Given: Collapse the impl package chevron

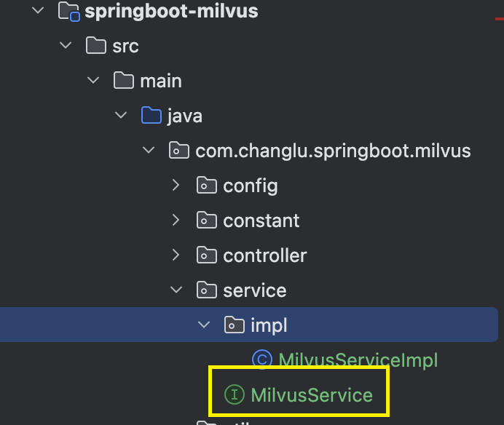Looking at the screenshot, I should [204, 325].
